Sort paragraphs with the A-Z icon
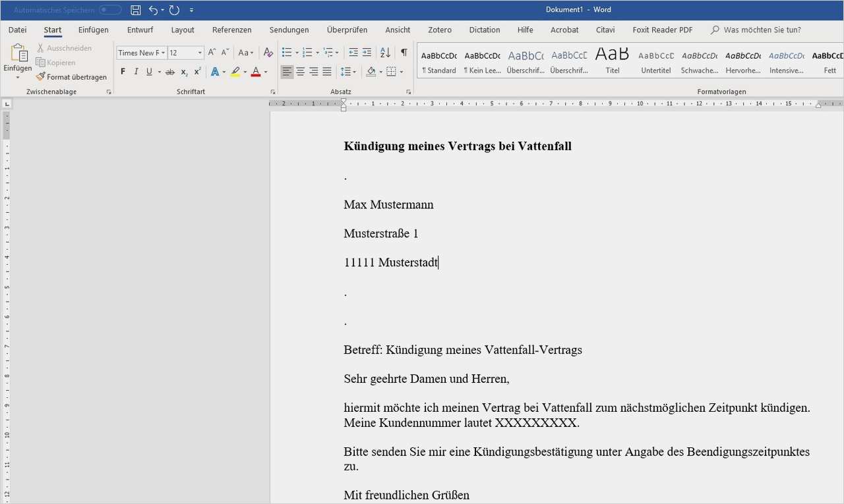844x504 pixels. click(x=385, y=53)
